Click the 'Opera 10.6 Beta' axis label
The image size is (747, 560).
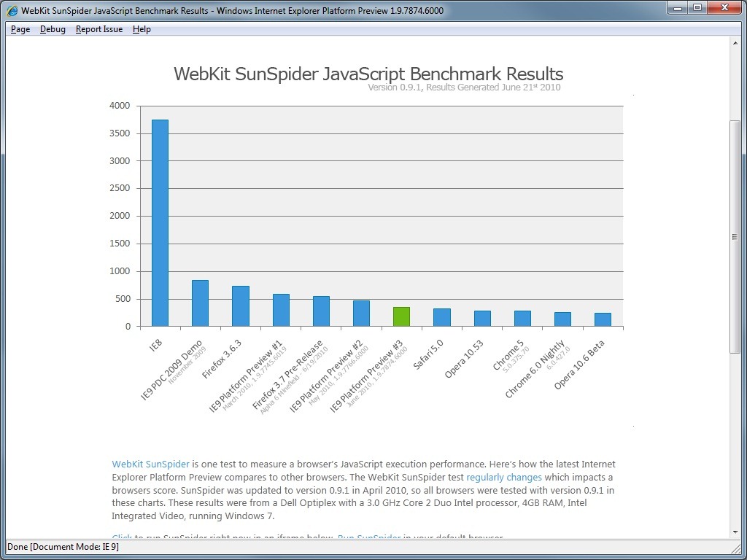pos(579,365)
